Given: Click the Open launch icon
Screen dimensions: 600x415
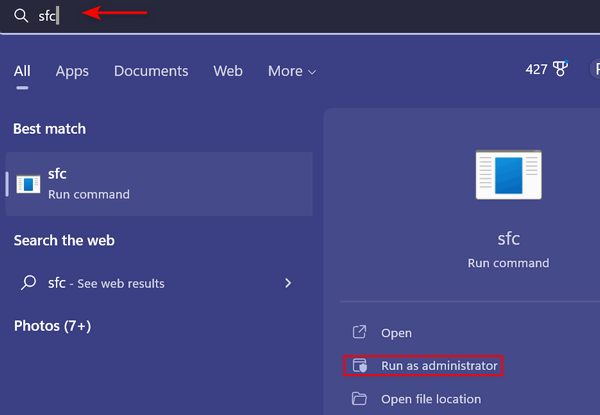Looking at the screenshot, I should pos(359,332).
